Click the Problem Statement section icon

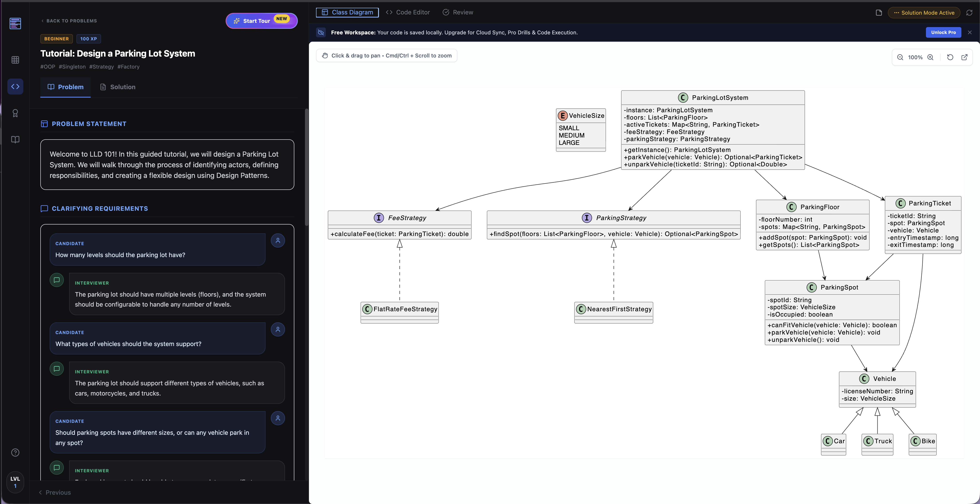click(44, 124)
